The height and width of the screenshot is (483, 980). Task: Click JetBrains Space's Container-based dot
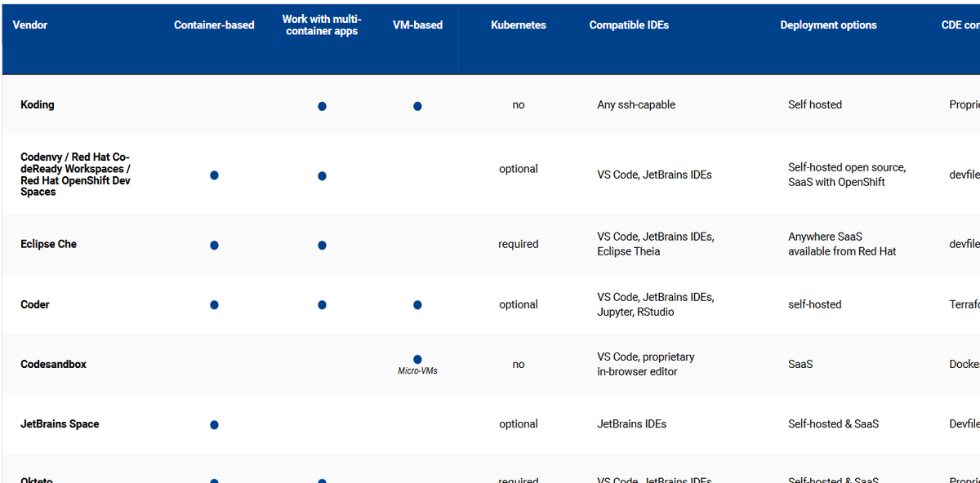(x=214, y=425)
